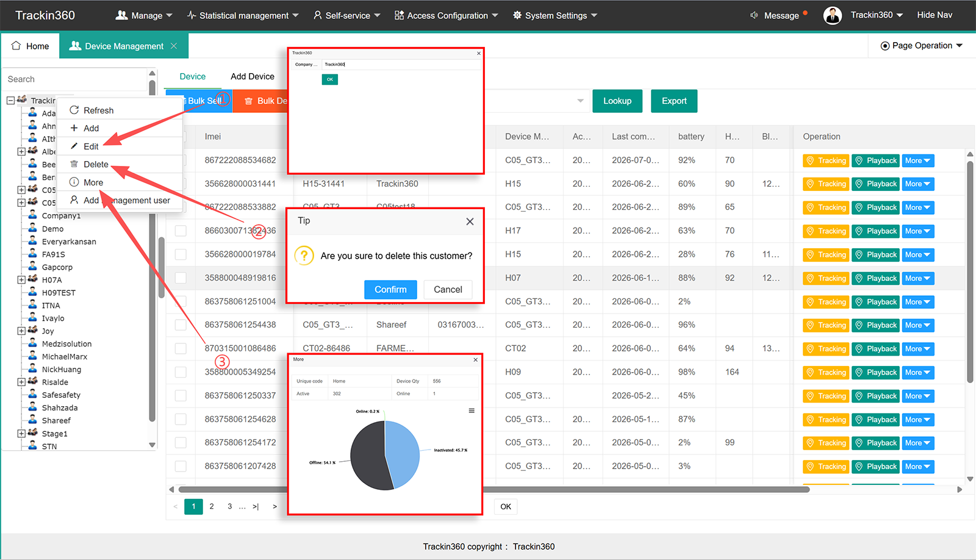Check the box for 863758061254172 row
Image resolution: width=976 pixels, height=560 pixels.
(181, 443)
